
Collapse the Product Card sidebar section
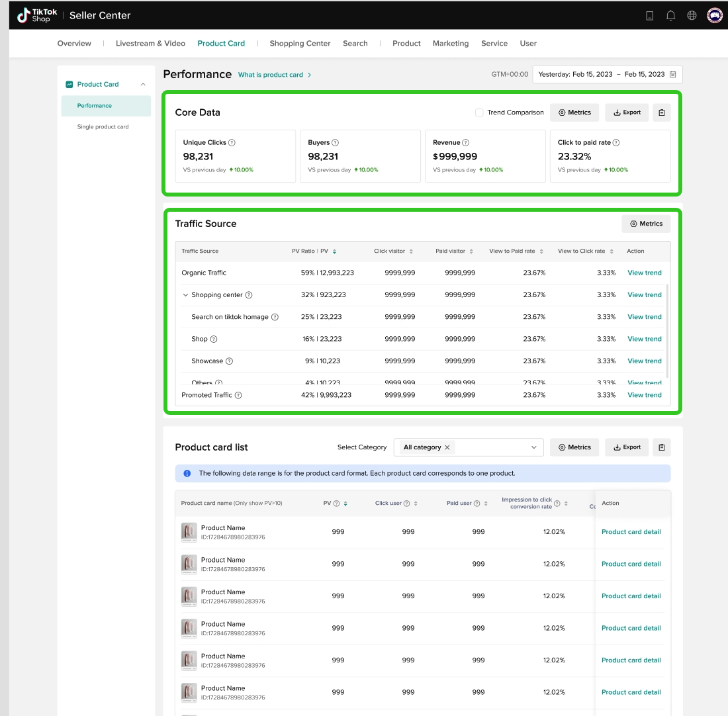coord(143,84)
